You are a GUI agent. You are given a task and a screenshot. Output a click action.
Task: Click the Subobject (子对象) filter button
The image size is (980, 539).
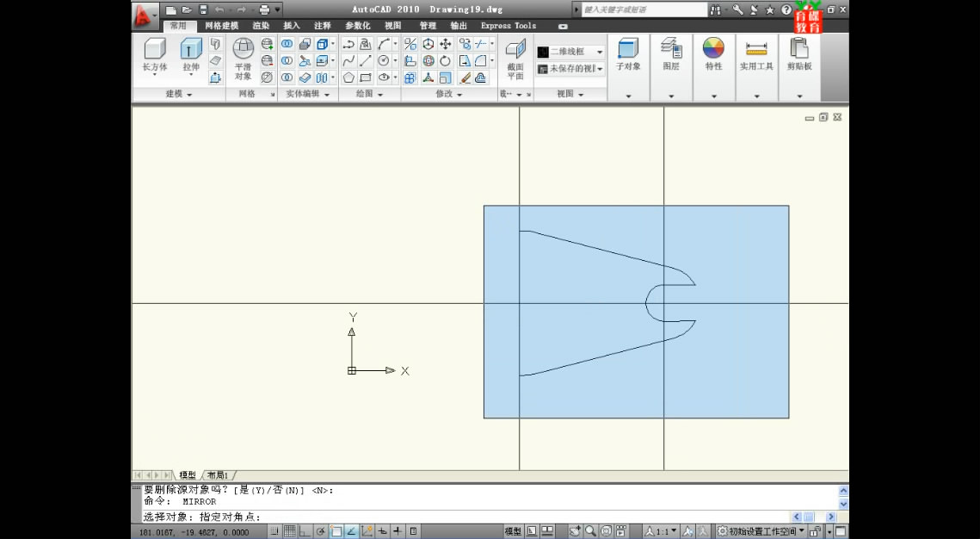click(x=628, y=53)
